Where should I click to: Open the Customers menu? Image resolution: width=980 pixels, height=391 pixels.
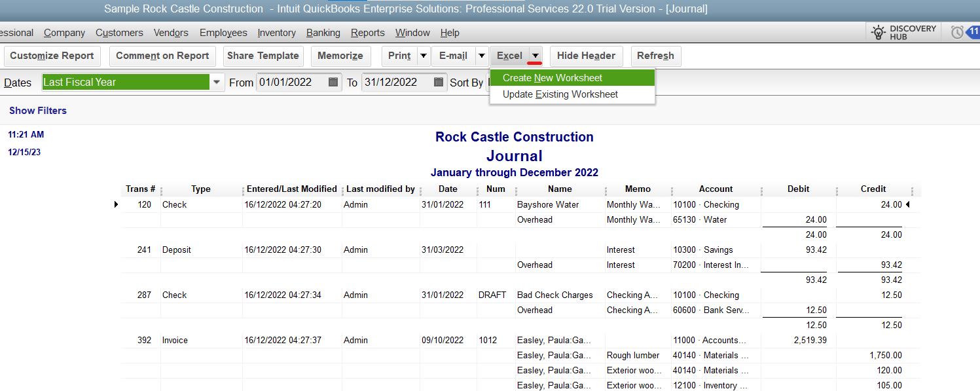[x=119, y=33]
